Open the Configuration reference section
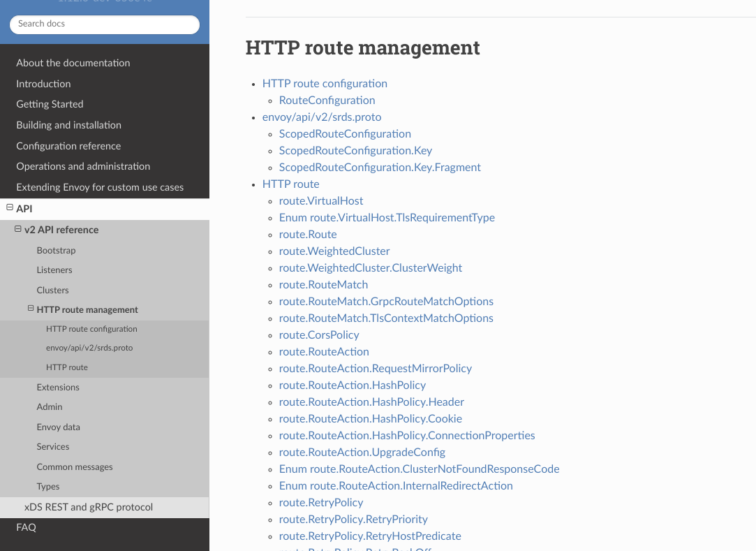Image resolution: width=756 pixels, height=551 pixels. (68, 146)
